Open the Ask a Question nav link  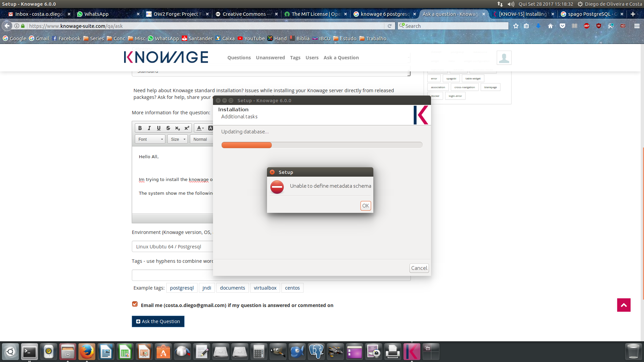pos(341,58)
